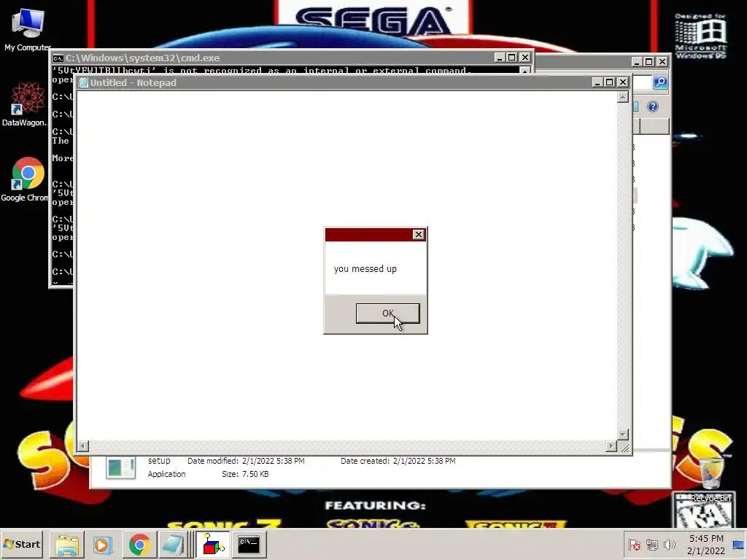Image resolution: width=747 pixels, height=560 pixels.
Task: Click the setup application icon in details pane
Action: click(120, 467)
